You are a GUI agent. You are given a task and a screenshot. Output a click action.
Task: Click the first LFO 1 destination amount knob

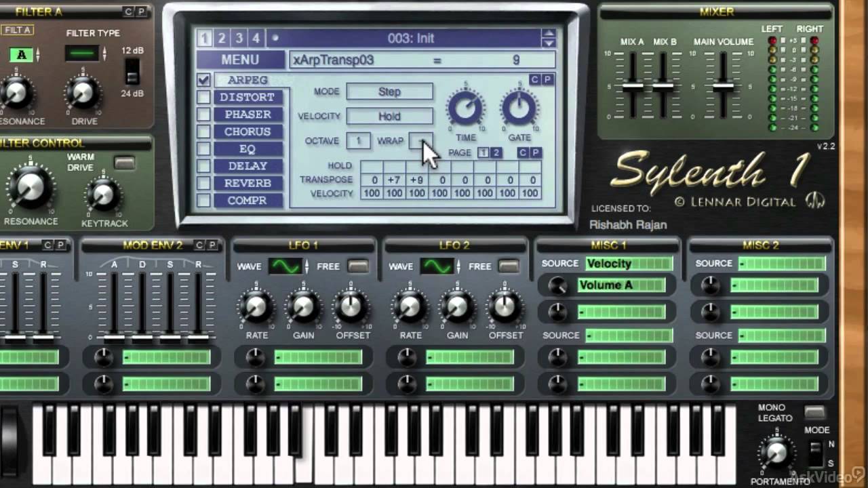tap(255, 357)
